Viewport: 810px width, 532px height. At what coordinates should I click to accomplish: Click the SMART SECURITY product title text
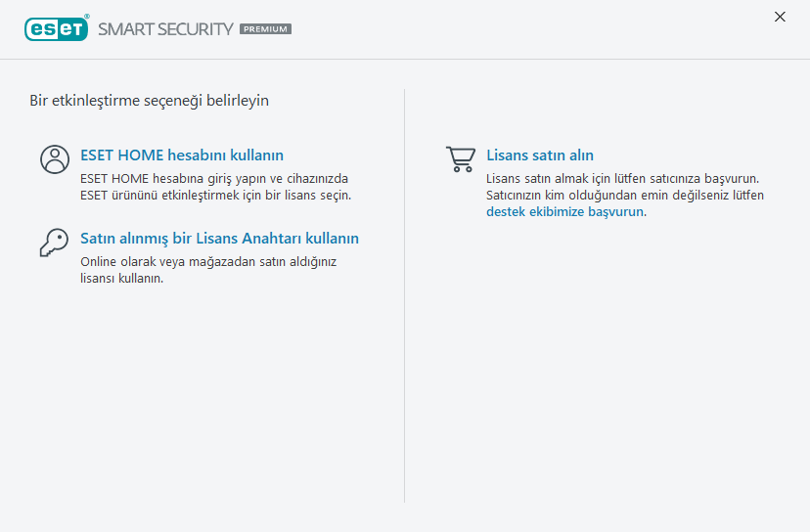click(x=165, y=29)
